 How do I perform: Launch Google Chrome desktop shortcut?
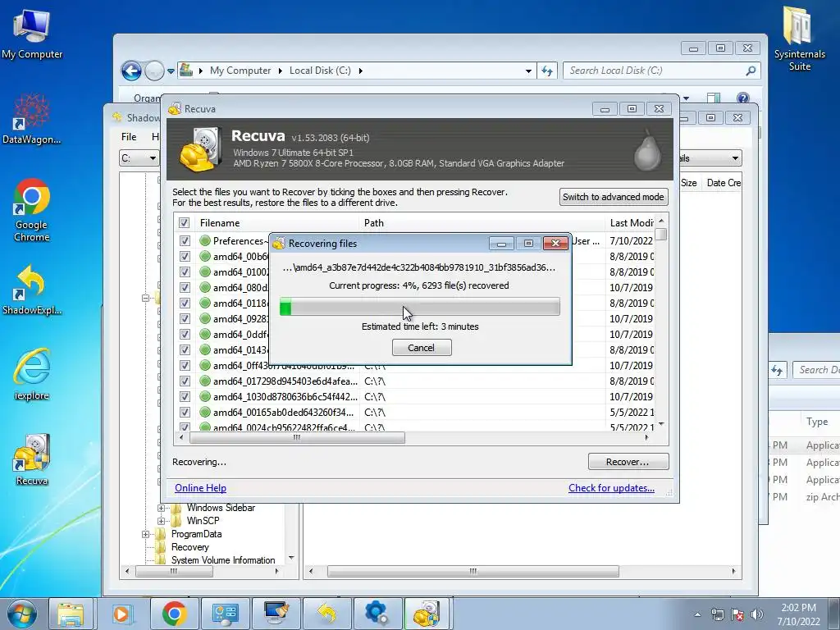(32, 210)
